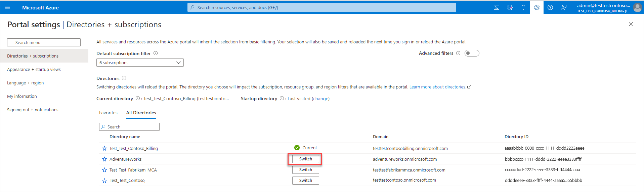644x192 pixels.
Task: Open the hamburger portal menu
Action: (x=7, y=7)
